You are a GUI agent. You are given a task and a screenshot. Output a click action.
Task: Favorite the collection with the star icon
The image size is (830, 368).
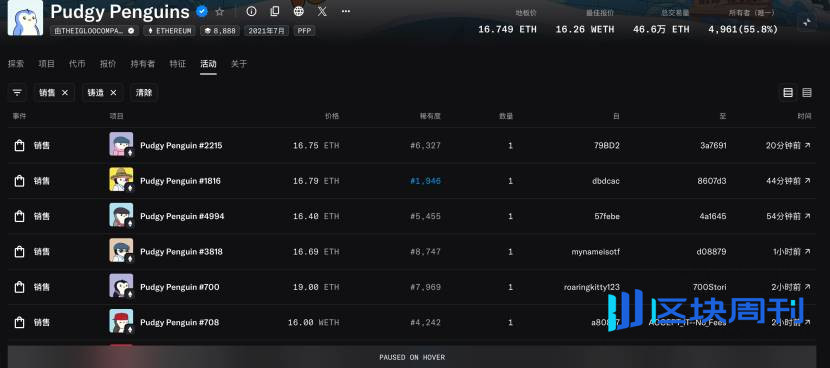pos(220,11)
